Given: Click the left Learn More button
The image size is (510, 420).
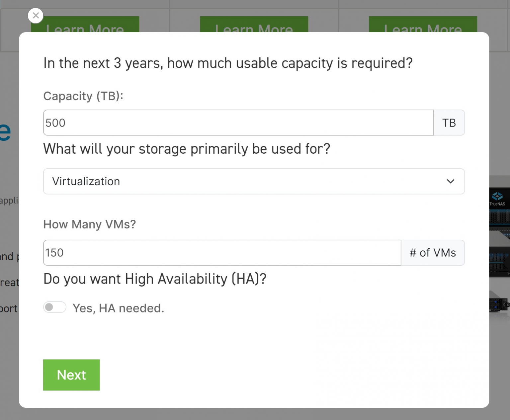Looking at the screenshot, I should pyautogui.click(x=85, y=25).
